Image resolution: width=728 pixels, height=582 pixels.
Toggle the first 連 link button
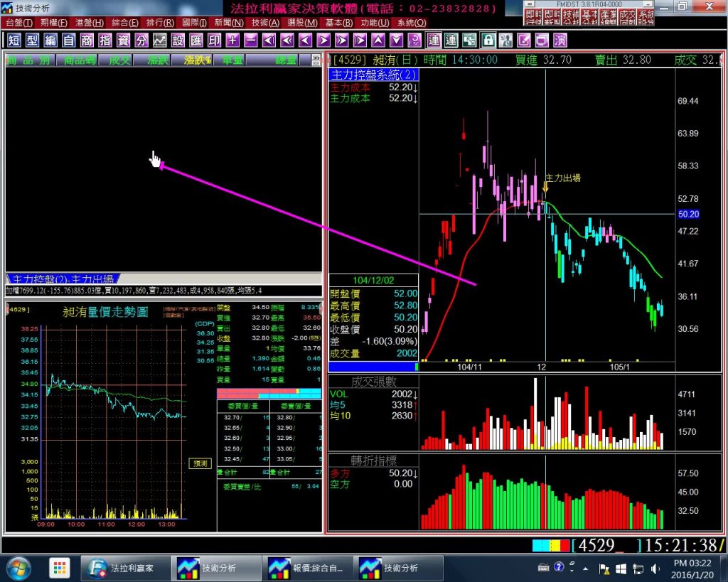[433, 40]
